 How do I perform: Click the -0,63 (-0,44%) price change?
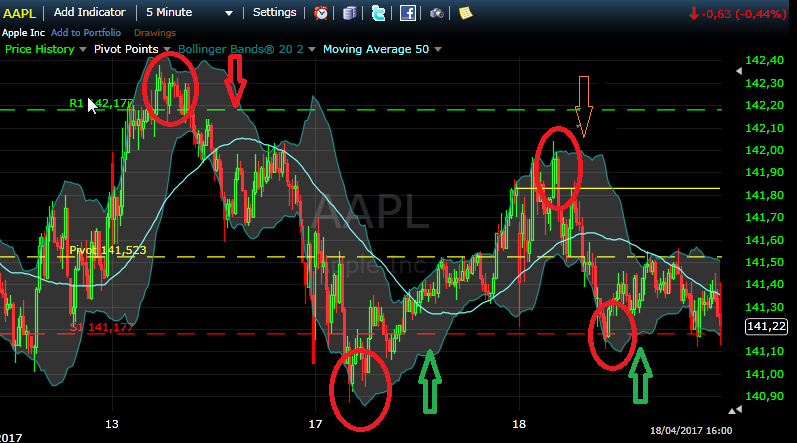[743, 14]
